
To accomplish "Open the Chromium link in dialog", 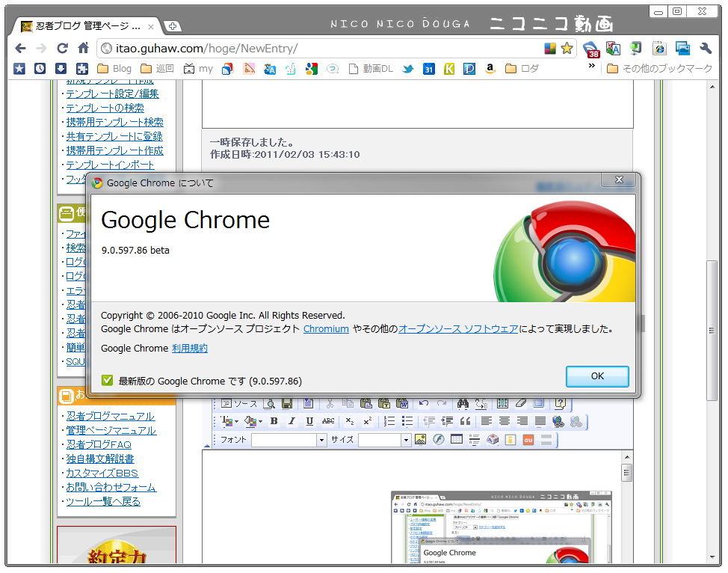I will [326, 329].
